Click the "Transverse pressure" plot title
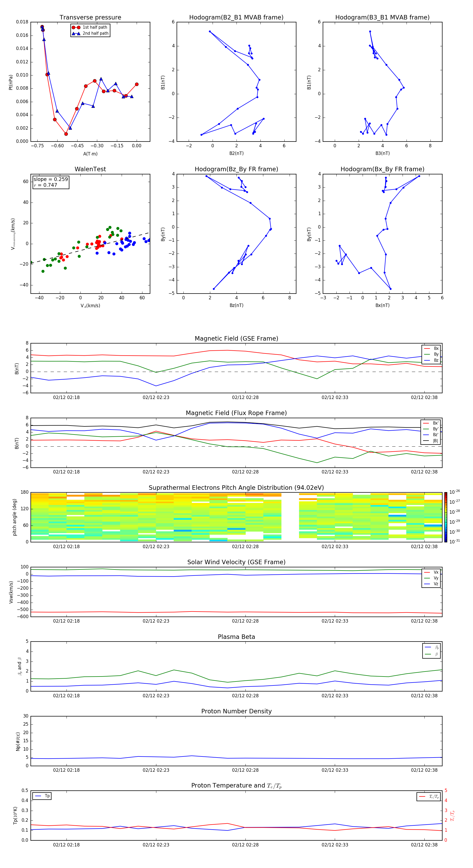Image resolution: width=473 pixels, height=868 pixels. 90,18
